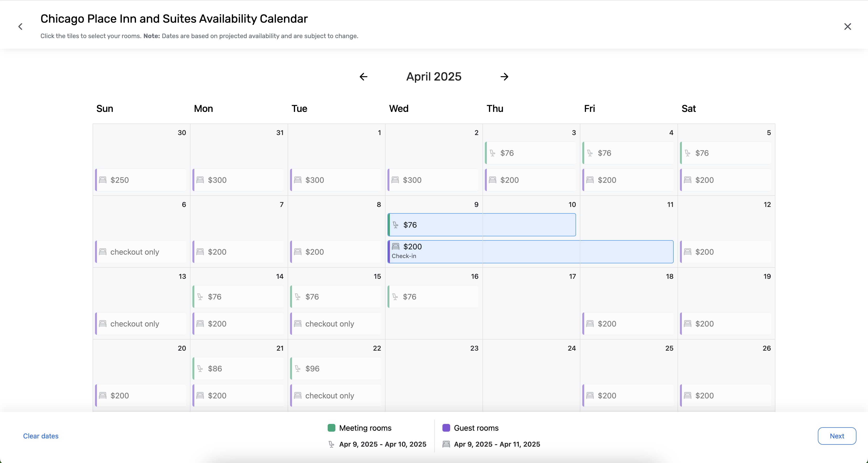868x463 pixels.
Task: Select $200 guest room on April 19
Action: [726, 323]
